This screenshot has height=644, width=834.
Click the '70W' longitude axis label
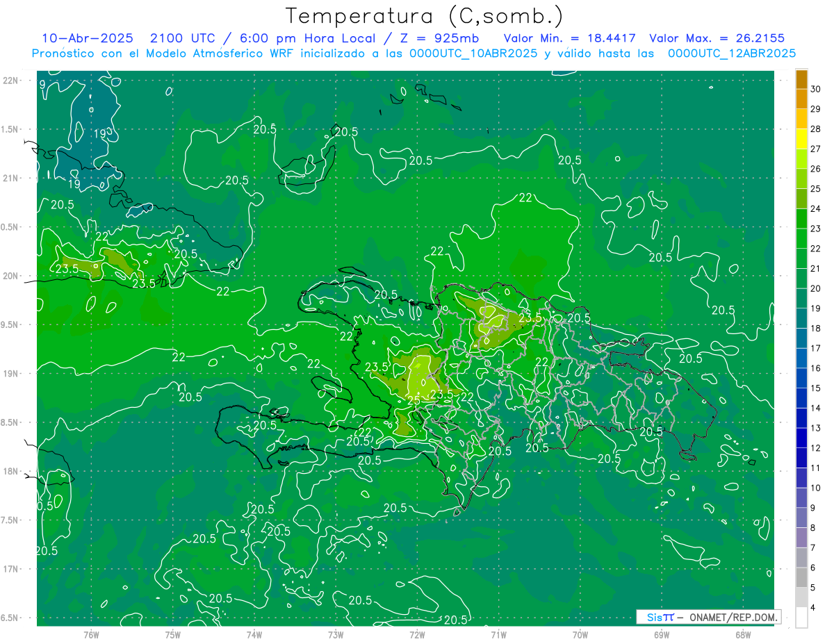[x=580, y=634]
